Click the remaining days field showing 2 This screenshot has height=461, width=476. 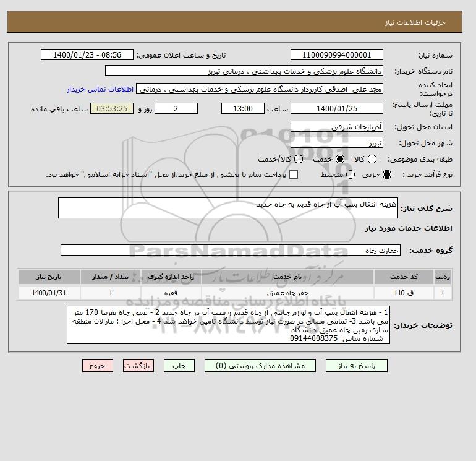(x=176, y=108)
